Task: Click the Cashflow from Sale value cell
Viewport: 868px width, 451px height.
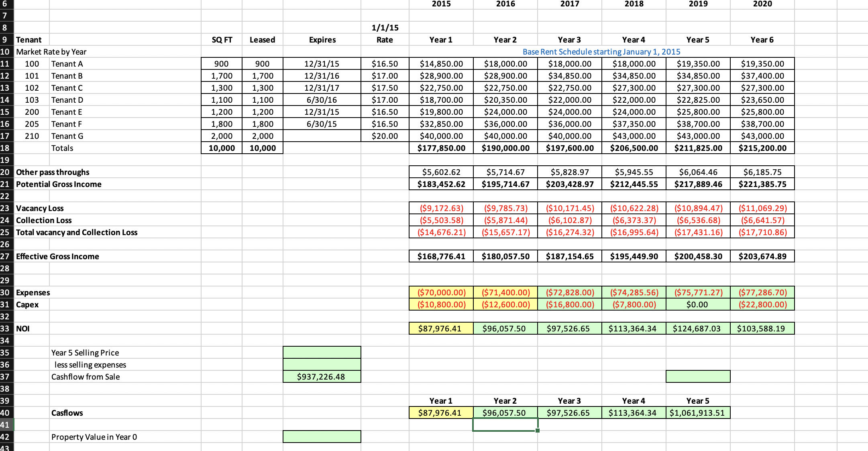Action: (322, 377)
